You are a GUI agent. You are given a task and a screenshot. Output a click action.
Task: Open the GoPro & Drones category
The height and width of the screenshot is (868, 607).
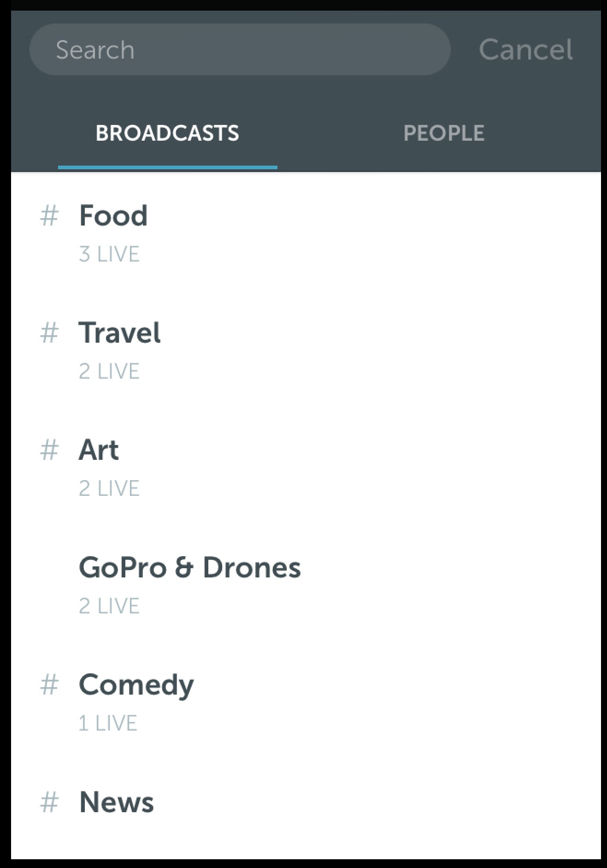pyautogui.click(x=189, y=567)
